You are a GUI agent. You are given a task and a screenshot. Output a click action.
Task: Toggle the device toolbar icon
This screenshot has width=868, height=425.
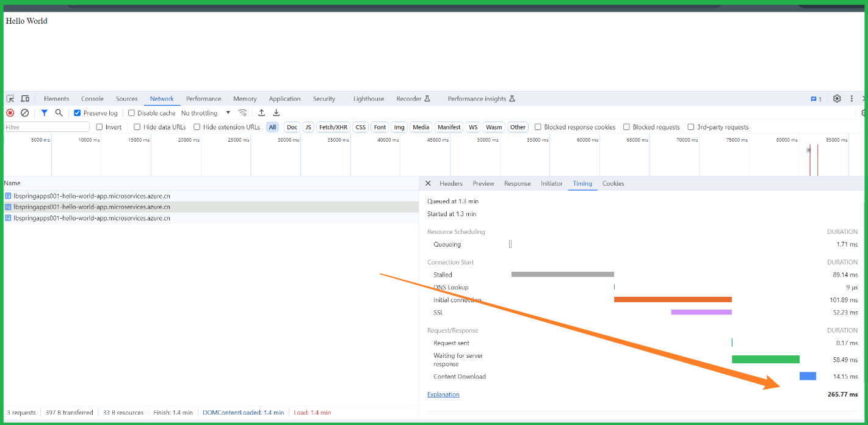click(25, 98)
